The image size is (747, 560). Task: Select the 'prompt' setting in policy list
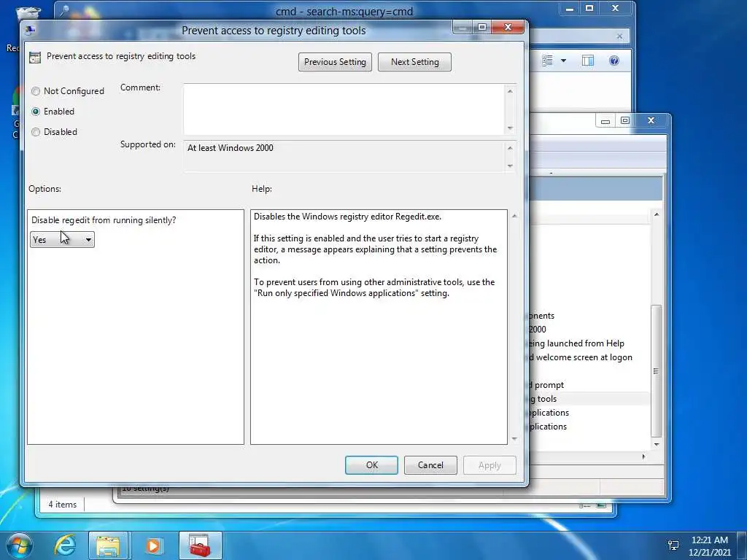tap(548, 385)
